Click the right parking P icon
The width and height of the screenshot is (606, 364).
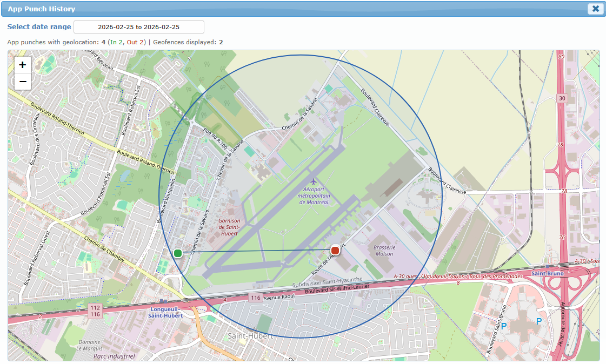tap(538, 322)
